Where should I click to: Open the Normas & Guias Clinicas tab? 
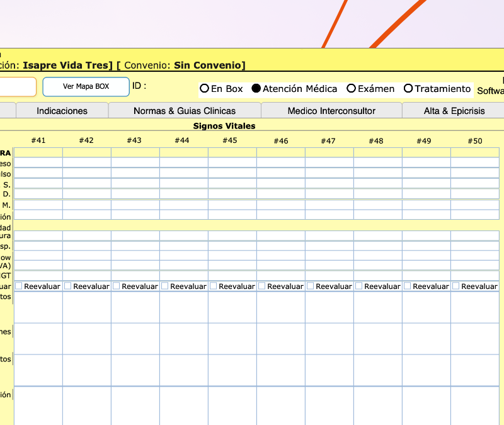pyautogui.click(x=185, y=111)
